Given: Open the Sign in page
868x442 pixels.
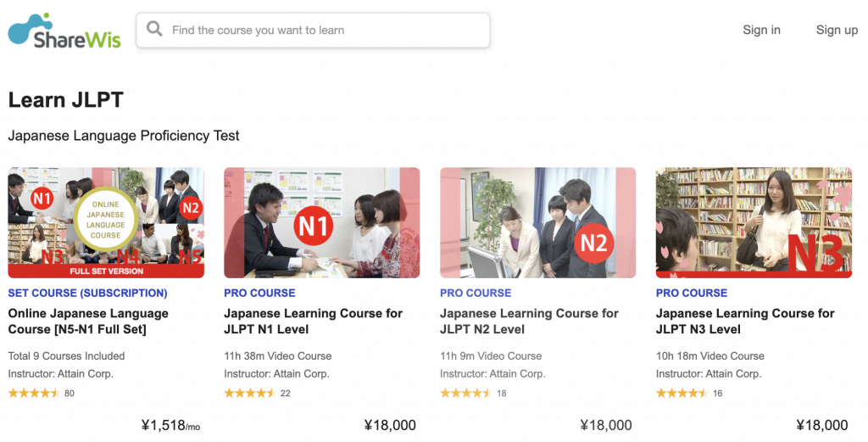Looking at the screenshot, I should (761, 30).
